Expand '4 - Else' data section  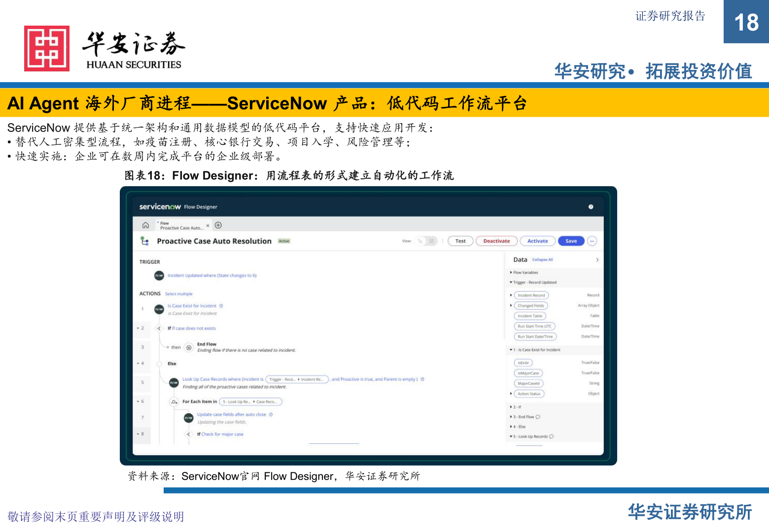pos(511,427)
